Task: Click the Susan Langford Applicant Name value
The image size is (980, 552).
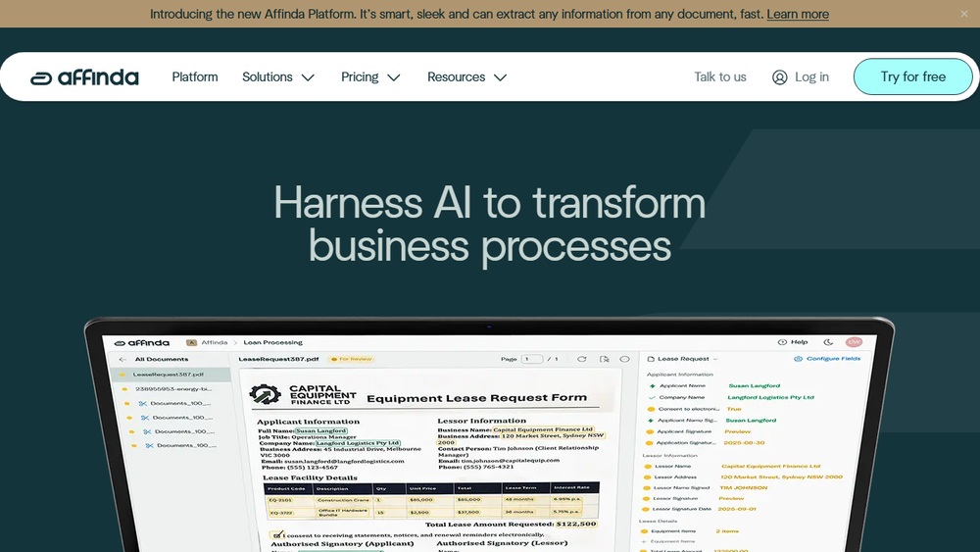Action: [755, 385]
